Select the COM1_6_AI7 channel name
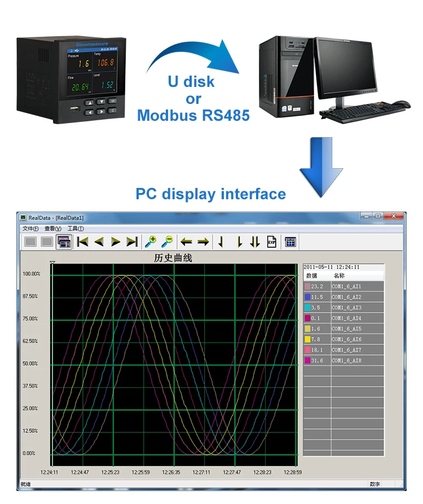423x504 pixels. (346, 350)
